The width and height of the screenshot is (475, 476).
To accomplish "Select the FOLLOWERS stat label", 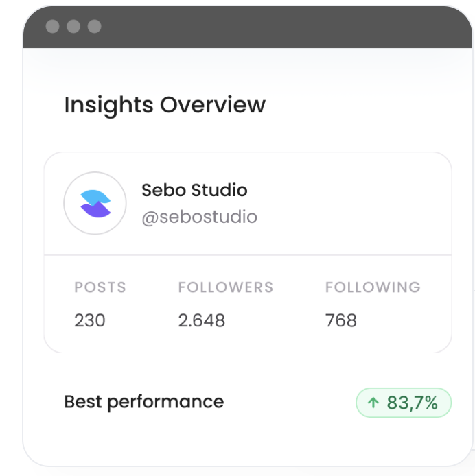I will [x=225, y=287].
